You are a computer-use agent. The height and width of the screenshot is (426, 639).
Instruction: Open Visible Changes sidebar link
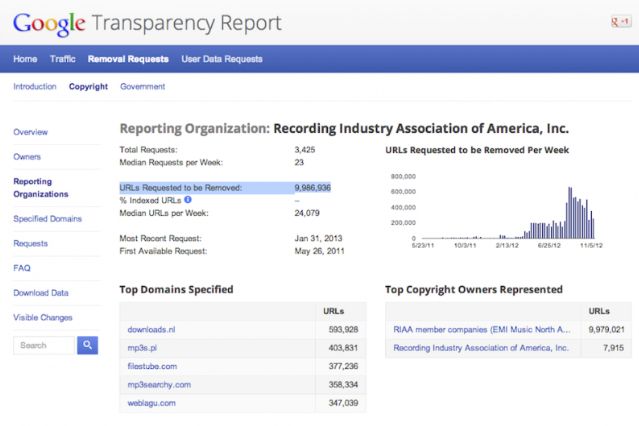click(43, 317)
